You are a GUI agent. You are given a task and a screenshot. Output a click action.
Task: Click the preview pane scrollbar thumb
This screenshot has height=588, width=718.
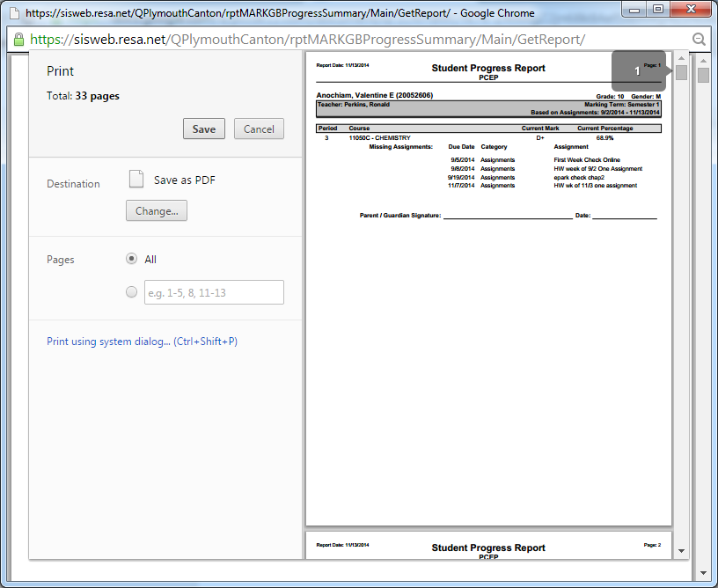point(681,73)
